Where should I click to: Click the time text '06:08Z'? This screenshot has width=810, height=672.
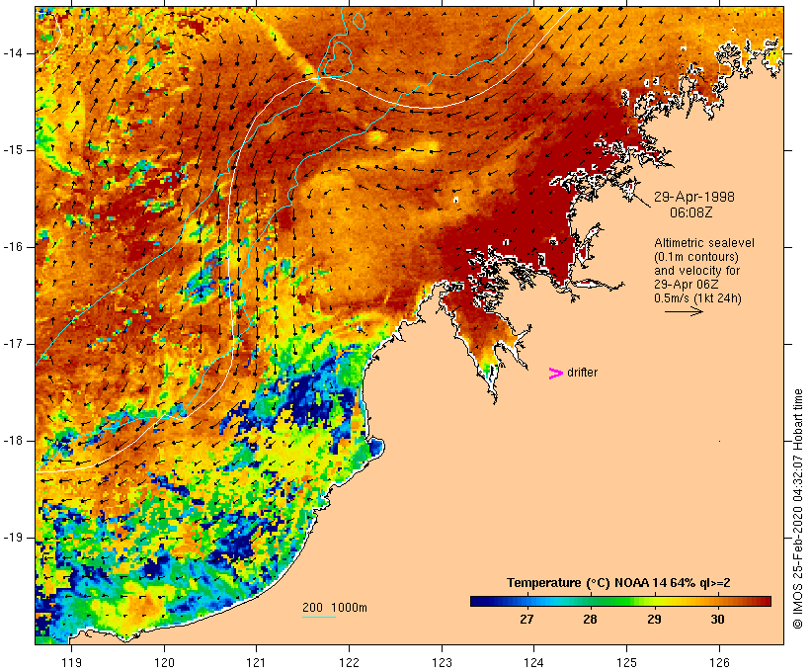click(x=691, y=211)
